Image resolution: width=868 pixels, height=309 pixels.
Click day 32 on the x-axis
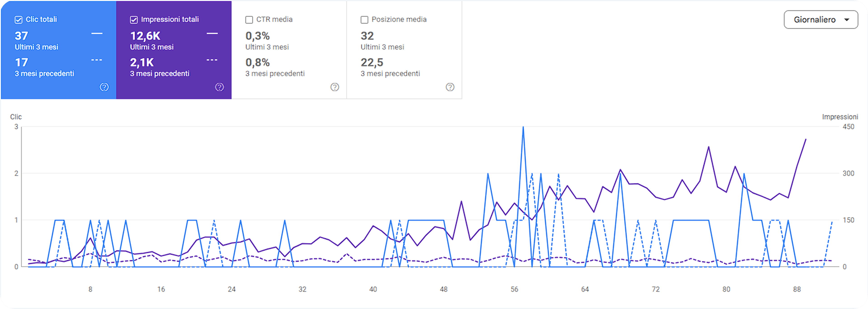click(x=302, y=289)
